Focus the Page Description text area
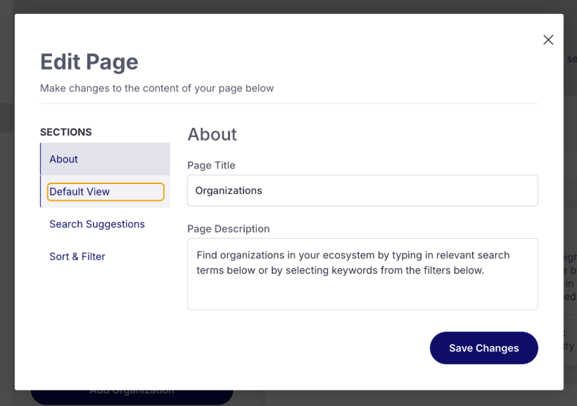The width and height of the screenshot is (577, 406). pyautogui.click(x=362, y=274)
